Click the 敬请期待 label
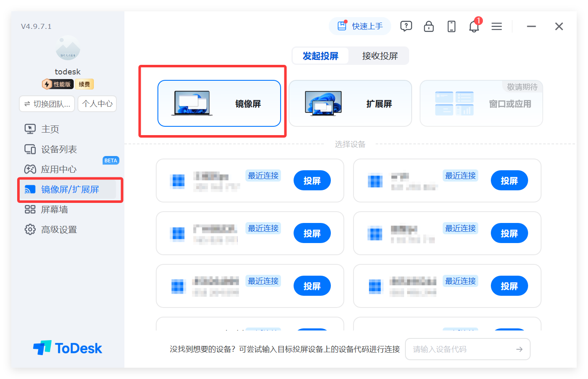The image size is (588, 379). coord(522,87)
